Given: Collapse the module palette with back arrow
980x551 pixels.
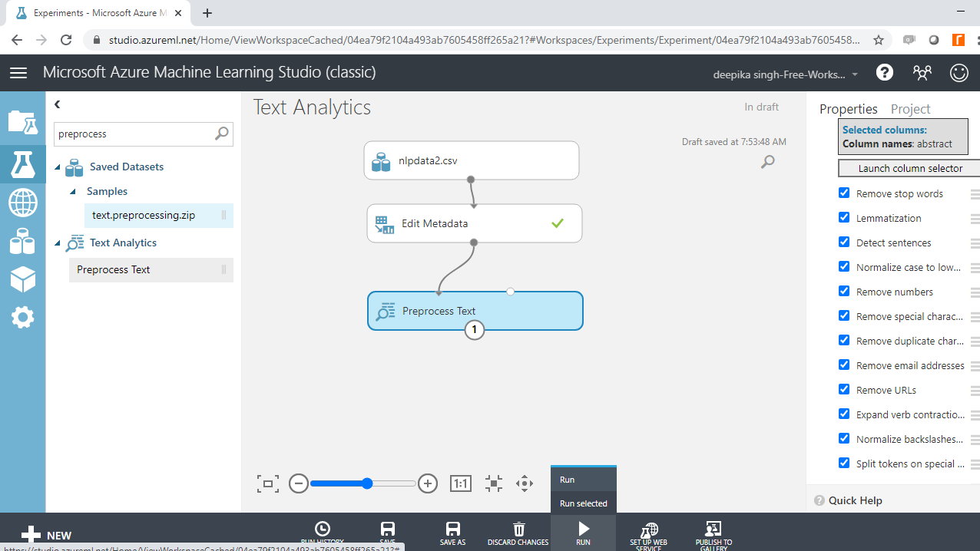Looking at the screenshot, I should 58,104.
